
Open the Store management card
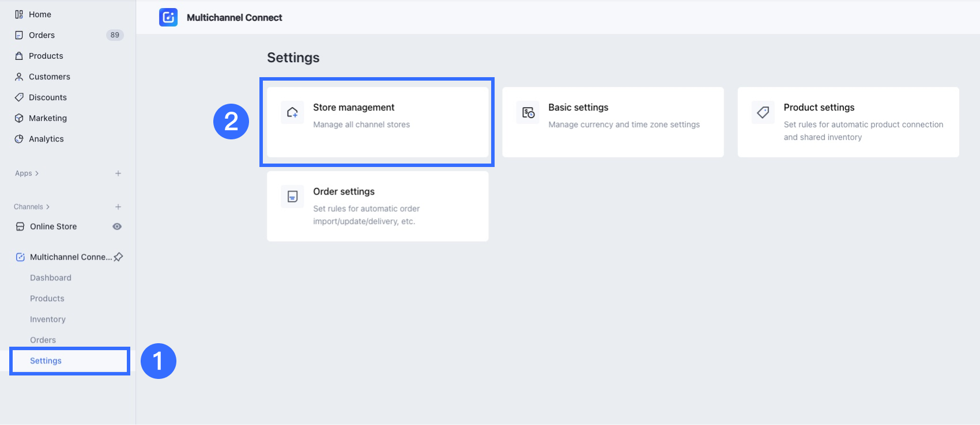[378, 122]
